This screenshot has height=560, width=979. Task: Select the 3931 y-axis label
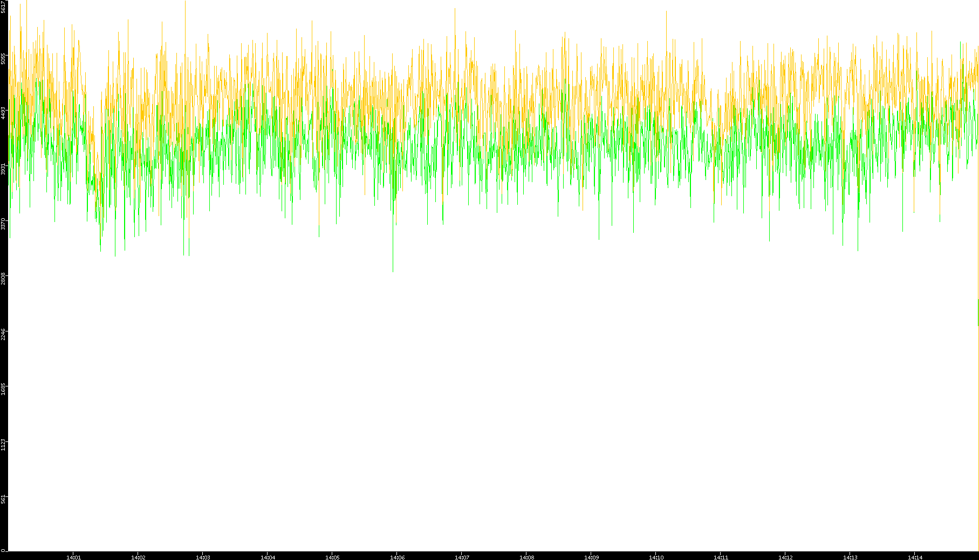4,169
